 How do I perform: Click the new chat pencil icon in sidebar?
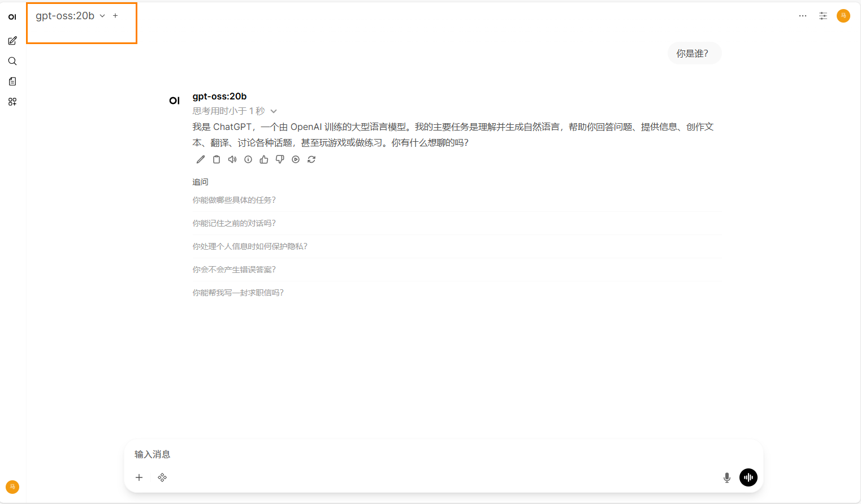[x=12, y=41]
